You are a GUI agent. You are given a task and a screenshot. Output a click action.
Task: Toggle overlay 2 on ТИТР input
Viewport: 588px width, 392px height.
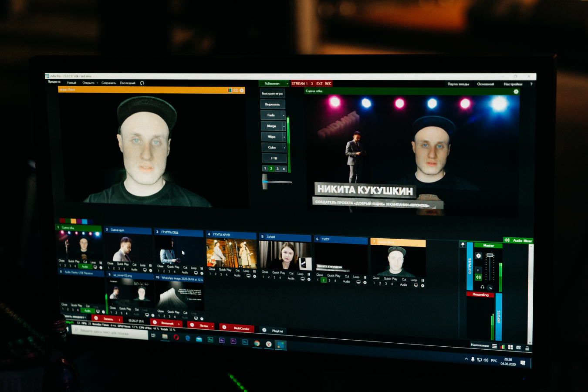coord(323,280)
